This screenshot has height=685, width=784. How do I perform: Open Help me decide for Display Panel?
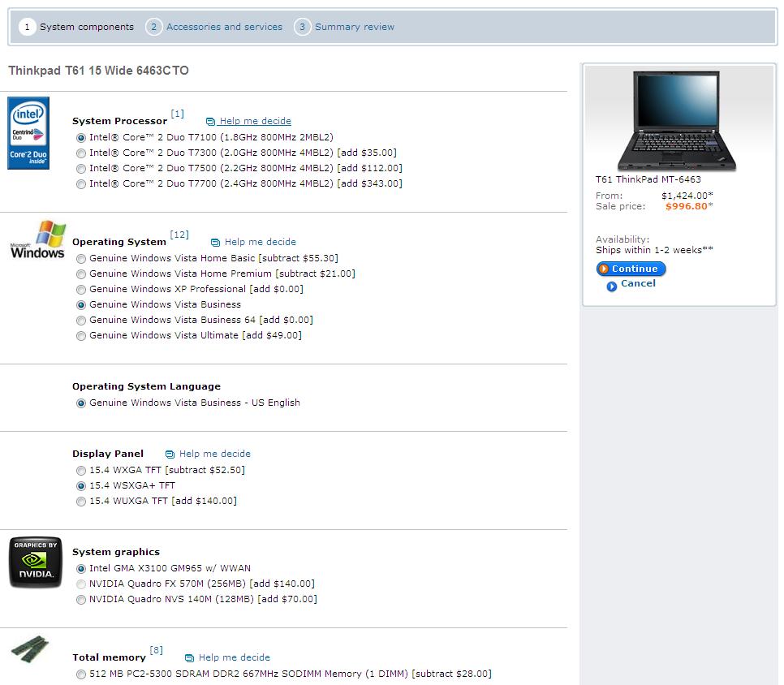click(x=215, y=454)
